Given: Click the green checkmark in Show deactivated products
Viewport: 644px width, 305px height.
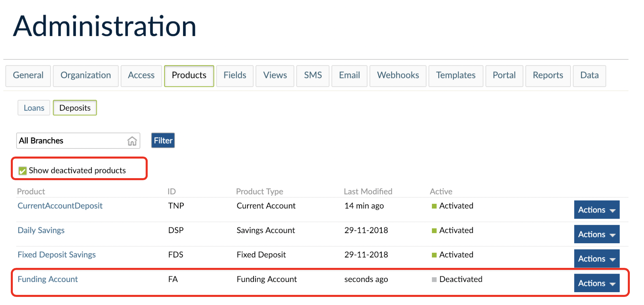Looking at the screenshot, I should [x=22, y=171].
